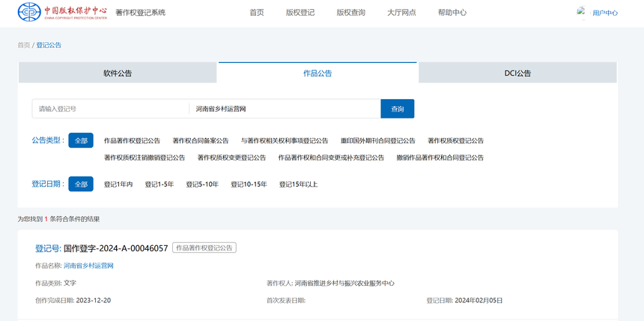Viewport: 644px width, 321px height.
Task: Click copyright owner 河南省推进乡村与振兴农业服务中心
Action: [x=344, y=283]
